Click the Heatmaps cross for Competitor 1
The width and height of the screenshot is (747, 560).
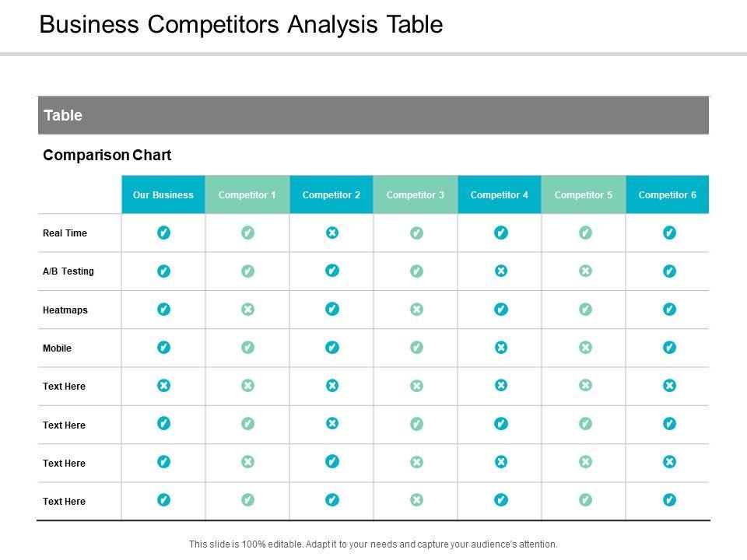247,310
